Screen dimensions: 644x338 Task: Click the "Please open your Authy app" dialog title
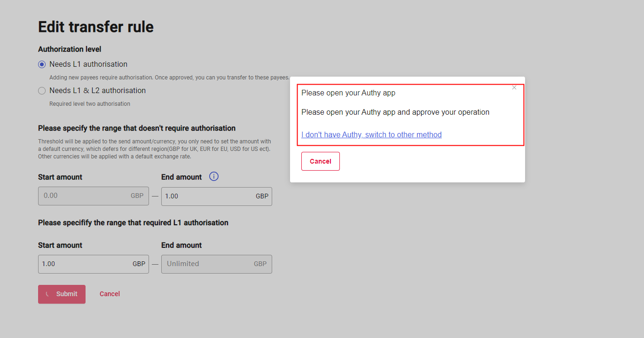348,93
